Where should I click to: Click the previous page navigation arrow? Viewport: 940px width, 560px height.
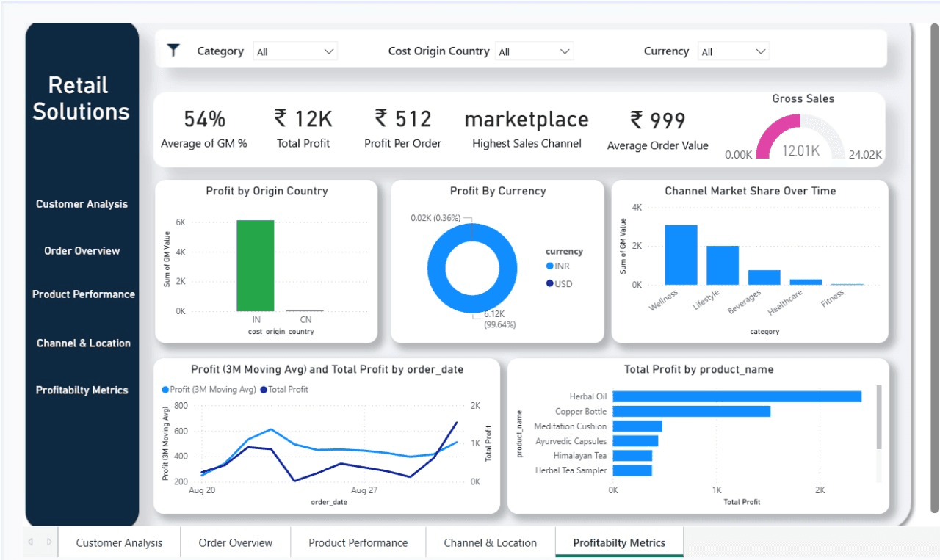tap(32, 542)
